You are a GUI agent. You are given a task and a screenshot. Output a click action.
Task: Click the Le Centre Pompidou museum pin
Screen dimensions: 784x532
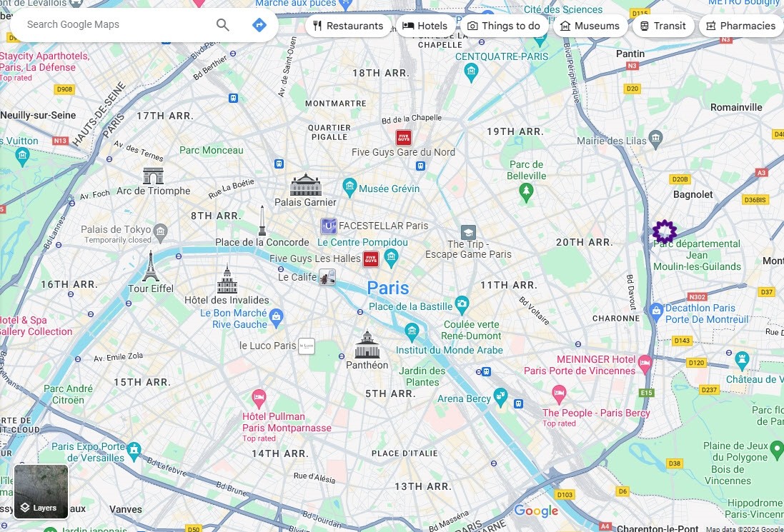pos(391,258)
